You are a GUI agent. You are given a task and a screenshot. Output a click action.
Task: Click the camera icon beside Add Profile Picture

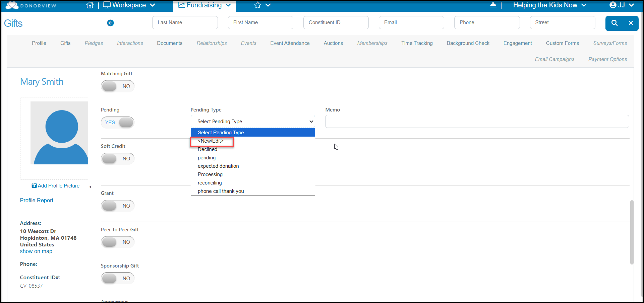34,185
